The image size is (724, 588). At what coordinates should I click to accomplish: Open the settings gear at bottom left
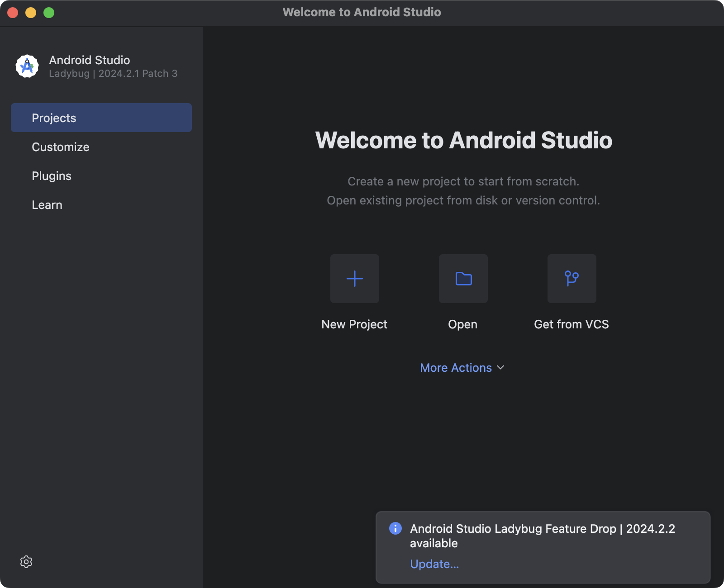(x=26, y=562)
